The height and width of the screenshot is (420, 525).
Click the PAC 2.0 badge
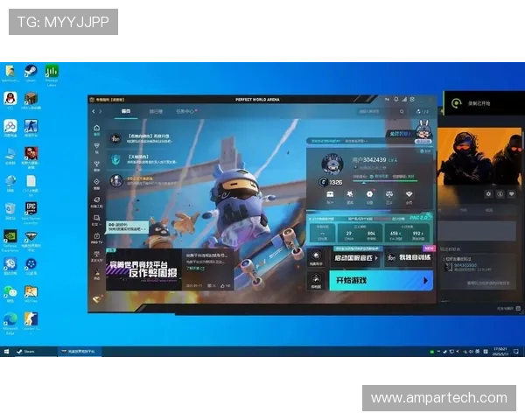[419, 217]
